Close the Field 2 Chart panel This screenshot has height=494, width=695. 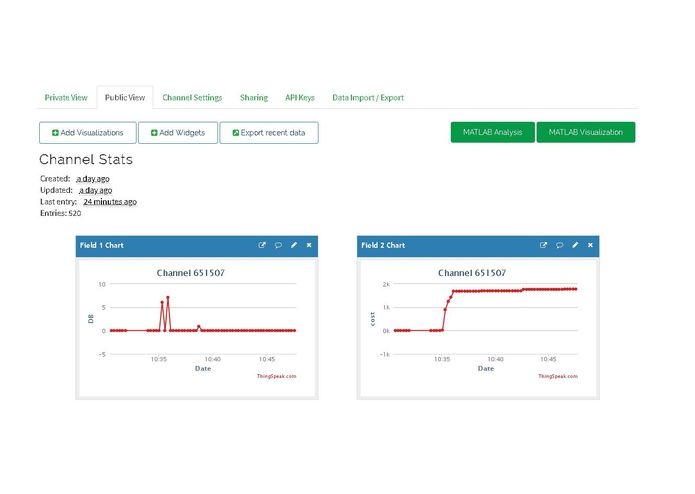(590, 245)
